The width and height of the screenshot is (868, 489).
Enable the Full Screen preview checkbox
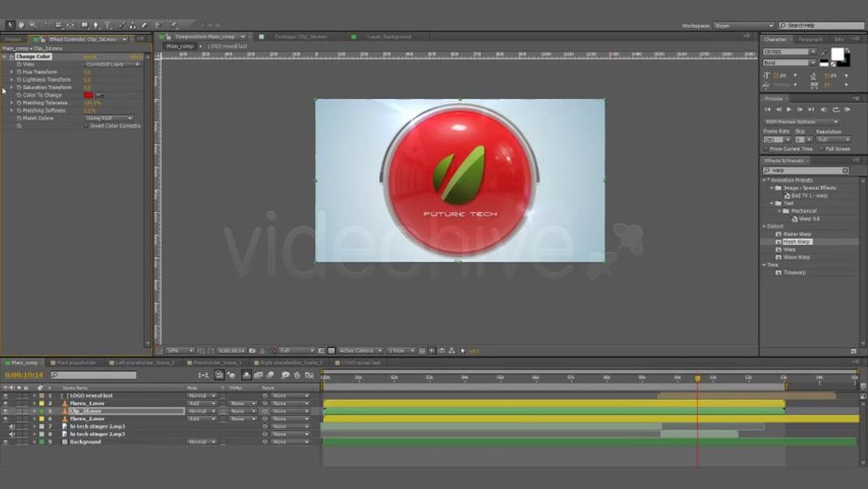tap(821, 149)
